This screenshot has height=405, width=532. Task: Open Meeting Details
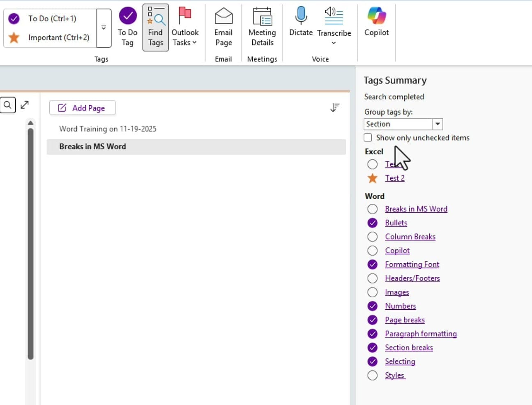(262, 27)
